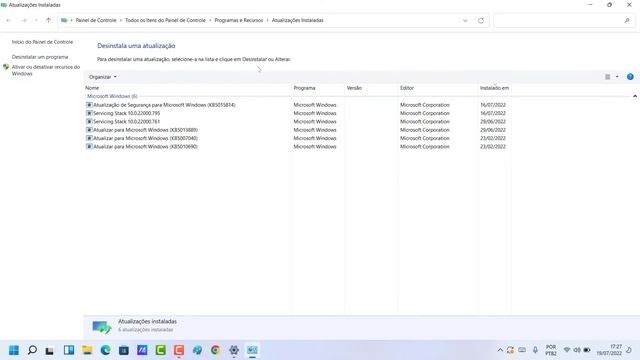Go back using the navigation back arrow
The height and width of the screenshot is (360, 640).
[9, 20]
